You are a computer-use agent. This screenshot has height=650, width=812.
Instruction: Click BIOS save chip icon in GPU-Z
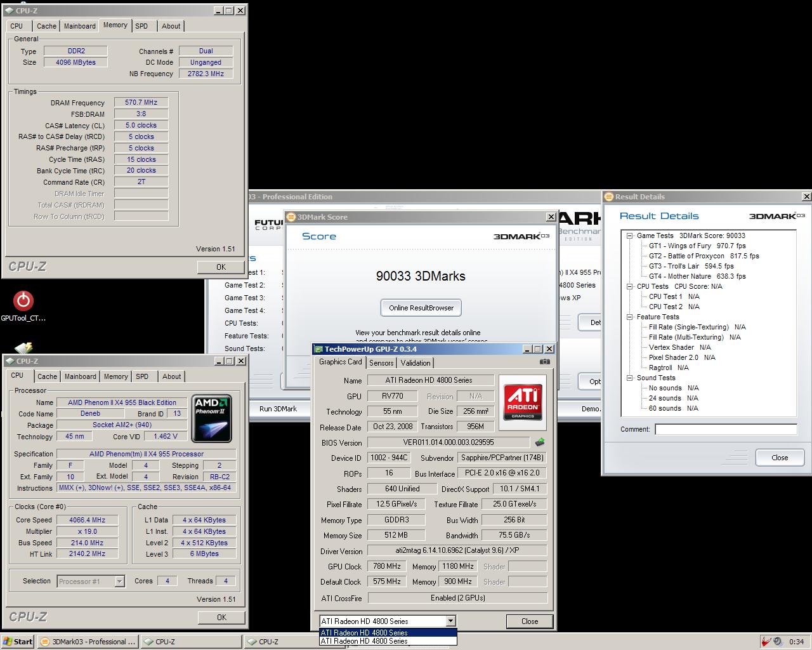pyautogui.click(x=540, y=442)
